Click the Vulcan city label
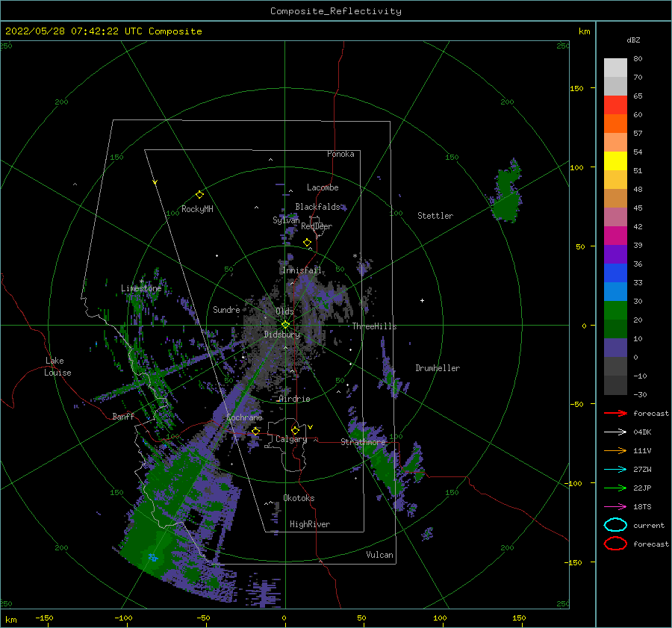Viewport: 672px width, 628px height. pyautogui.click(x=380, y=555)
